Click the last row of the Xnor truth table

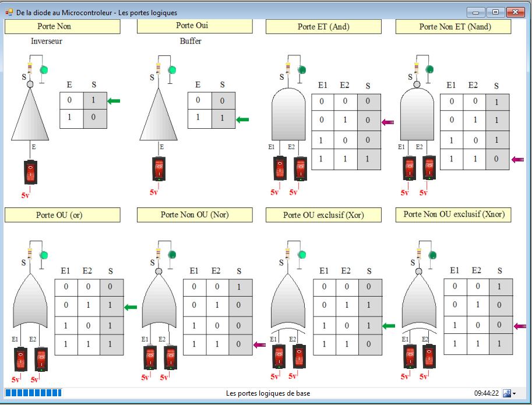click(x=478, y=344)
